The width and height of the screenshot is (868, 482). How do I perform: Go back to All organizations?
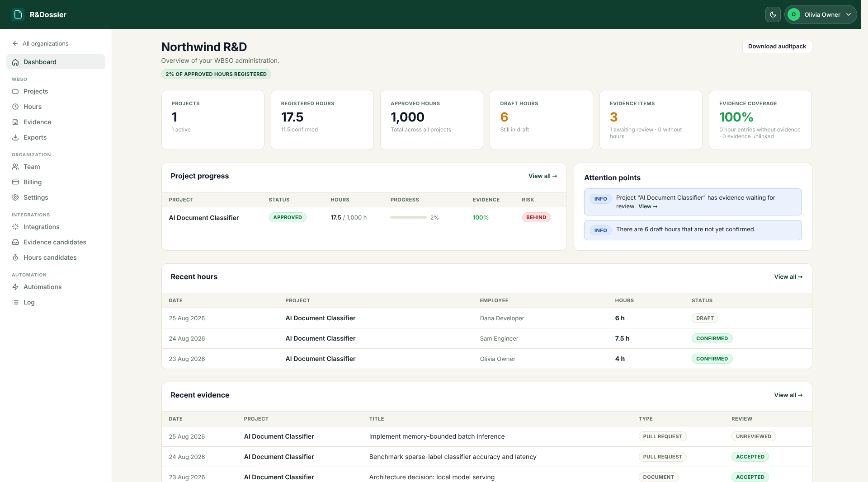point(41,43)
